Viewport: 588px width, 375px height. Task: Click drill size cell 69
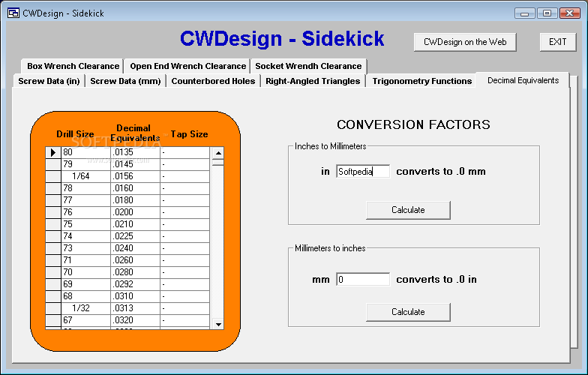point(85,284)
